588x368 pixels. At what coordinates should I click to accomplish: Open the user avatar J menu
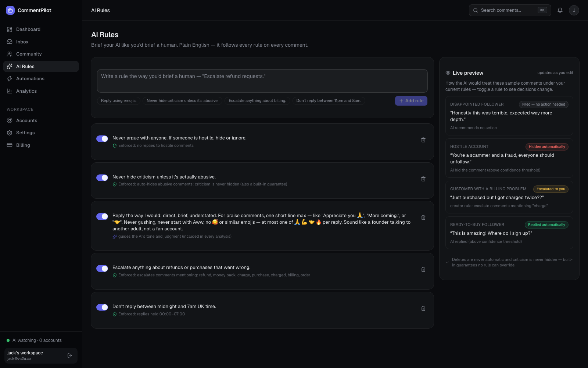point(574,10)
